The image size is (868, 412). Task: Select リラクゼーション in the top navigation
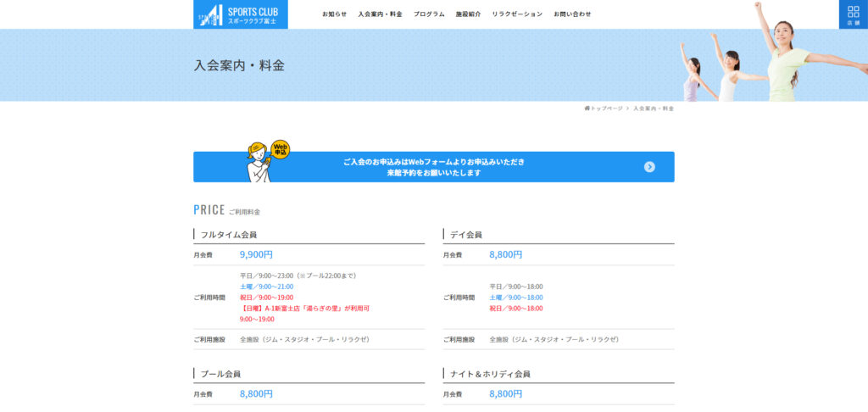click(x=517, y=14)
